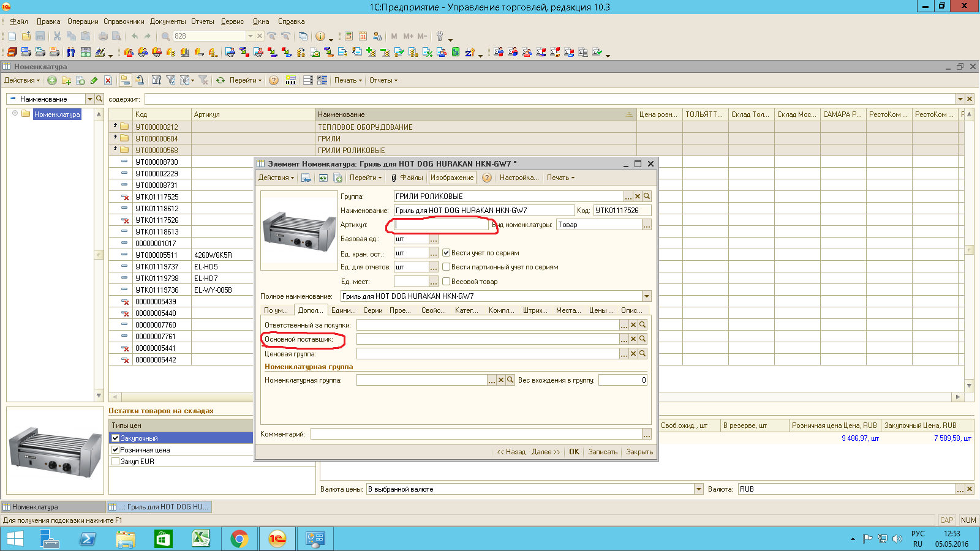Open the Наименование search-field dropdown arrow
This screenshot has width=980, height=551.
90,99
